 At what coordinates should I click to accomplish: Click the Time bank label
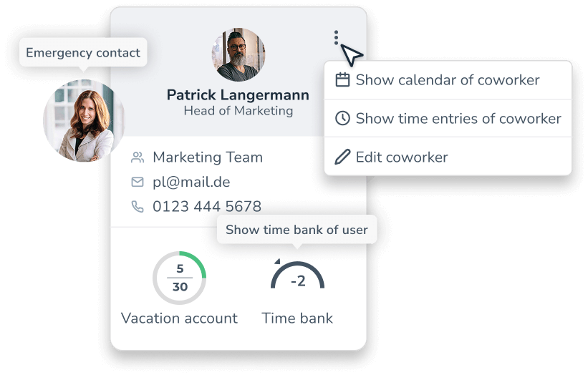coord(297,318)
